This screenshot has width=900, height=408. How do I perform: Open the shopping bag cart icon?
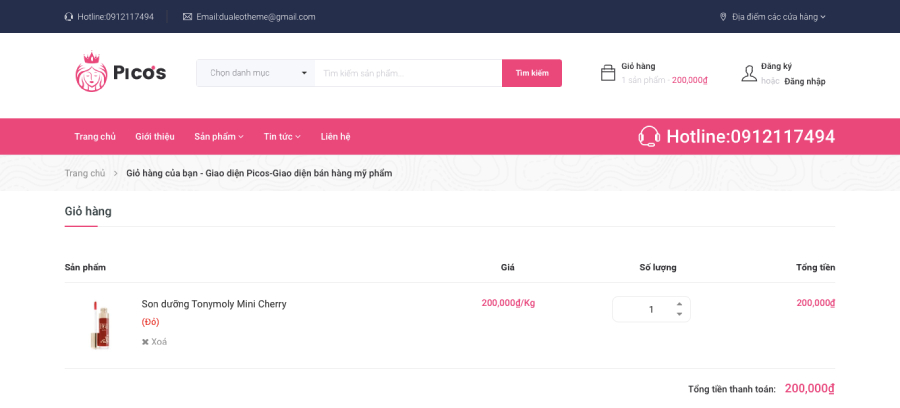coord(608,73)
